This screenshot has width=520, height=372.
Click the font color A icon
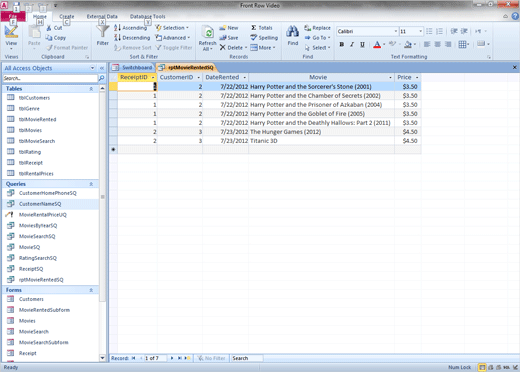(x=377, y=44)
